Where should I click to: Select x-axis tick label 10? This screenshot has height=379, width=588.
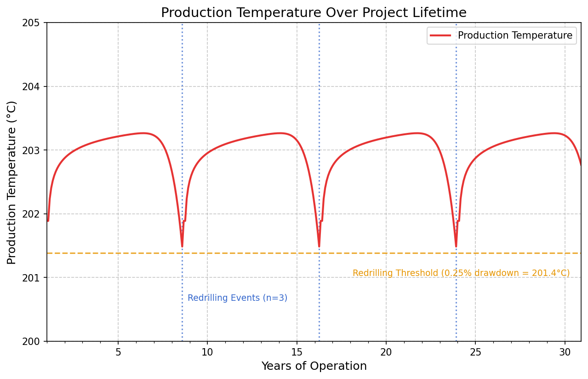click(207, 352)
